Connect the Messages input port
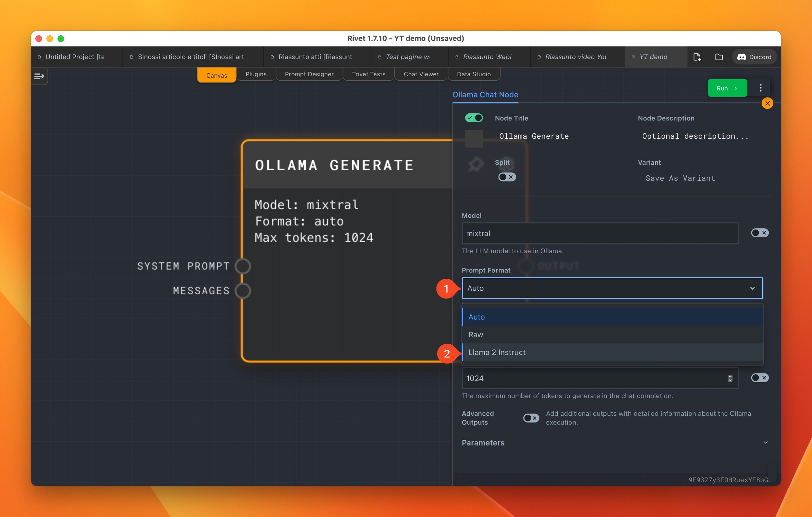 pos(243,291)
